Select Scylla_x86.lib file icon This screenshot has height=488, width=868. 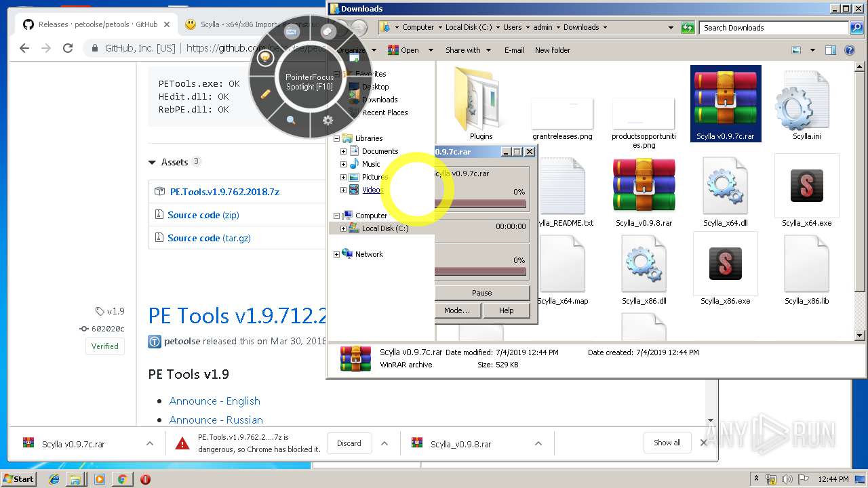[807, 265]
